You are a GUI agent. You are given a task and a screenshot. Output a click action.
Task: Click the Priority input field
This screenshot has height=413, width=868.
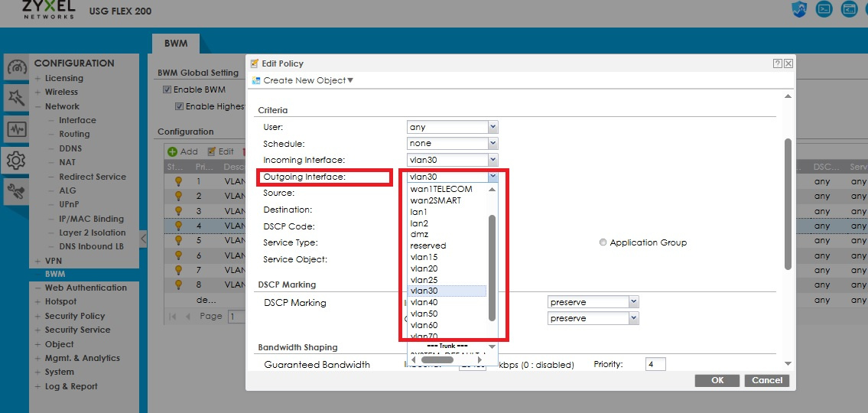(x=655, y=364)
